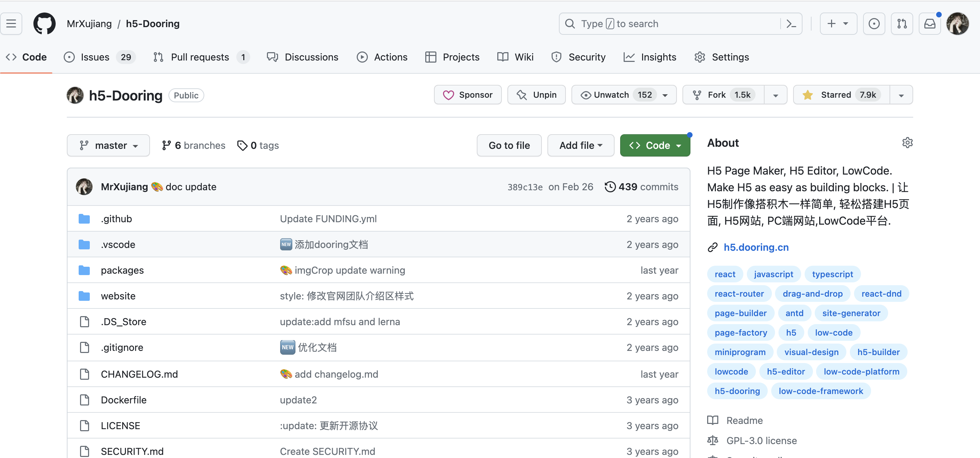Click the LICENSE file icon

[x=85, y=426]
